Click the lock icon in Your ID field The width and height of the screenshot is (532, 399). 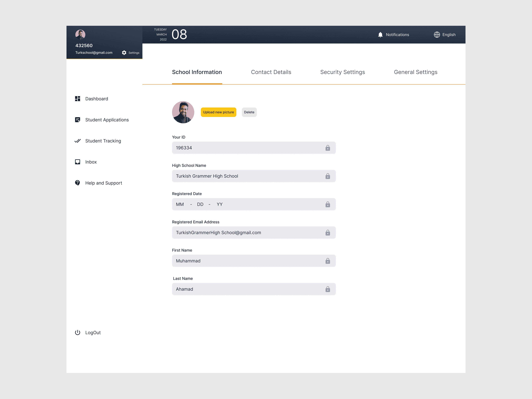pyautogui.click(x=328, y=148)
